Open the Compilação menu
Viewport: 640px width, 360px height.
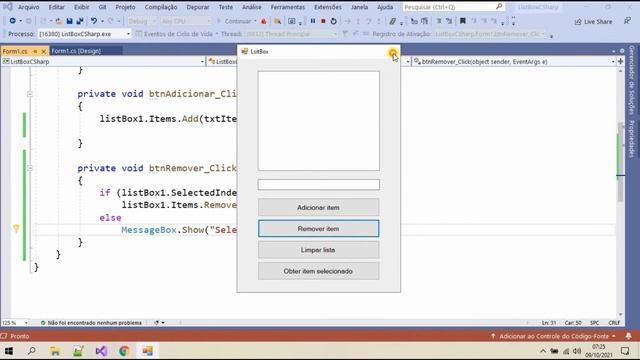161,7
